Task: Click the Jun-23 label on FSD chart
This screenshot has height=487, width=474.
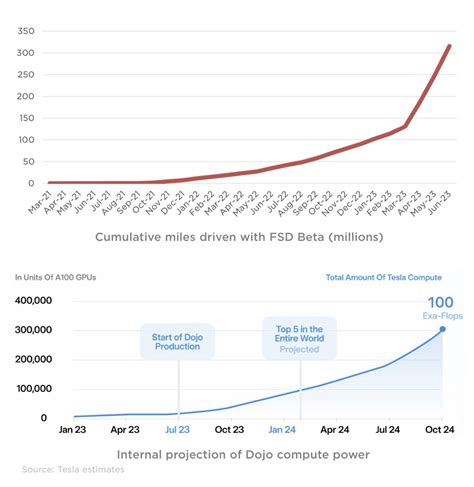Action: click(440, 203)
